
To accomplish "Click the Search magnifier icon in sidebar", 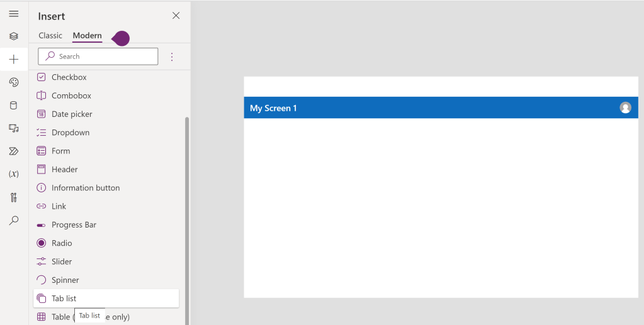I will pos(14,221).
